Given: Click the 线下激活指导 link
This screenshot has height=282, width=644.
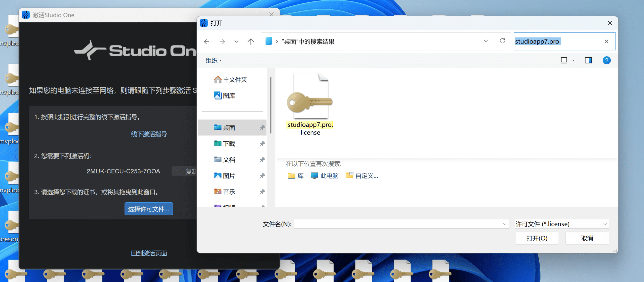Looking at the screenshot, I should [149, 134].
